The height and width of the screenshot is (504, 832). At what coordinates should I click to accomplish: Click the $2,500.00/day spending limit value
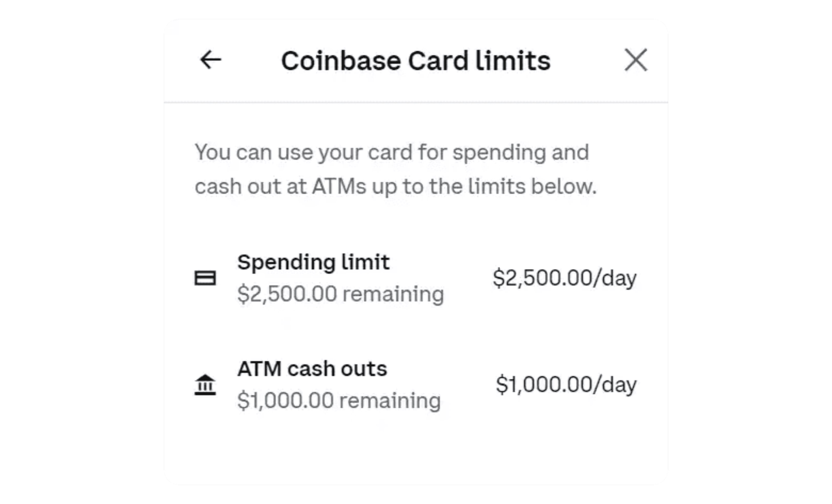click(564, 278)
